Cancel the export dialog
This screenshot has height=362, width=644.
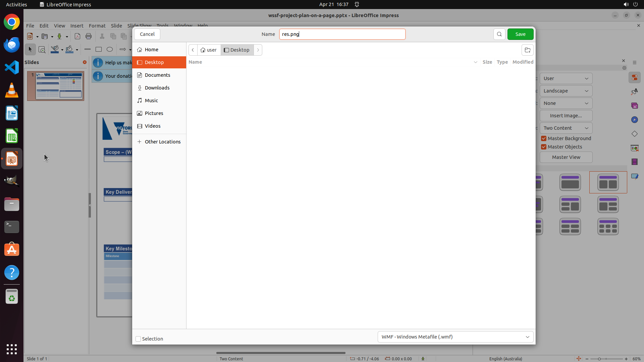click(147, 34)
